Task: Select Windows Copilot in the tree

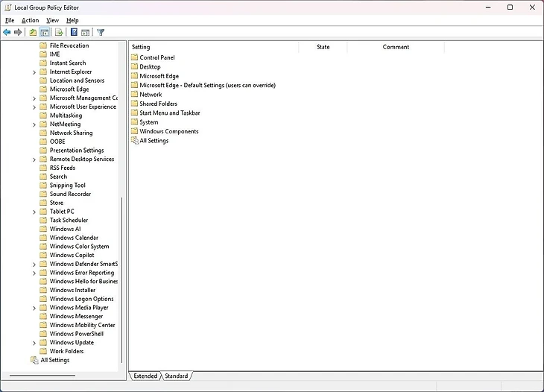Action: tap(72, 255)
